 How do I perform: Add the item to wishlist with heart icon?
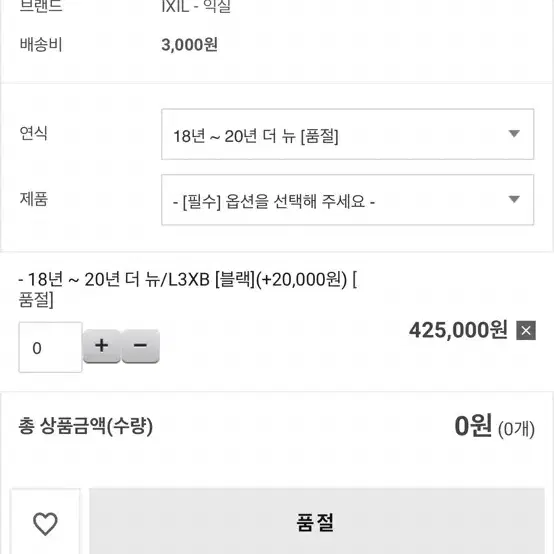pos(45,523)
